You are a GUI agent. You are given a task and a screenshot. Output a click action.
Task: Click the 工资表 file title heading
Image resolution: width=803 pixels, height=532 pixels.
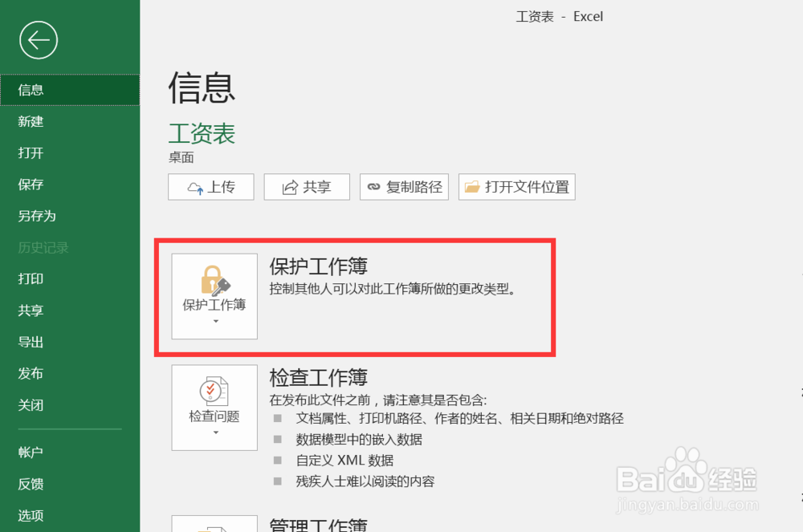click(x=202, y=132)
